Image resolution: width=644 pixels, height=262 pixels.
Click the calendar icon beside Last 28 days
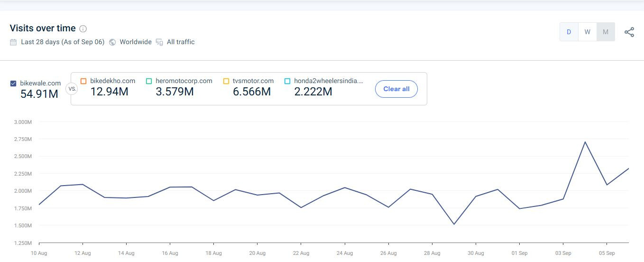click(x=13, y=42)
